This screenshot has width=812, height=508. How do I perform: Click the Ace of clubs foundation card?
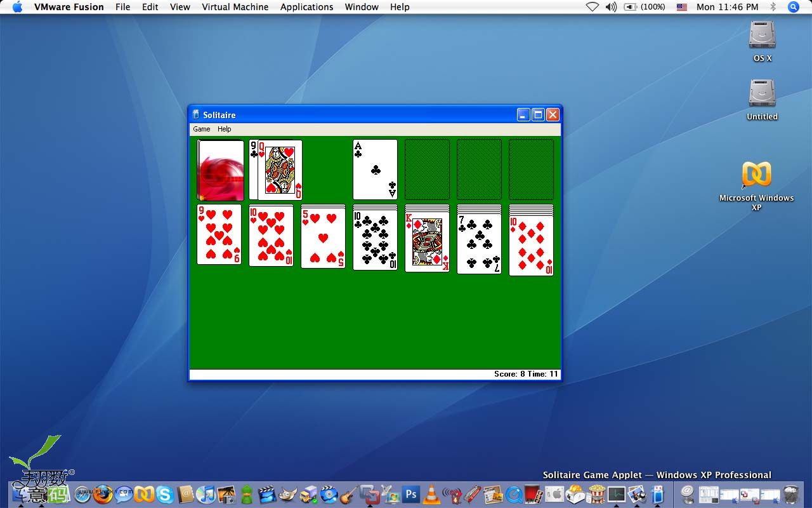click(x=375, y=170)
